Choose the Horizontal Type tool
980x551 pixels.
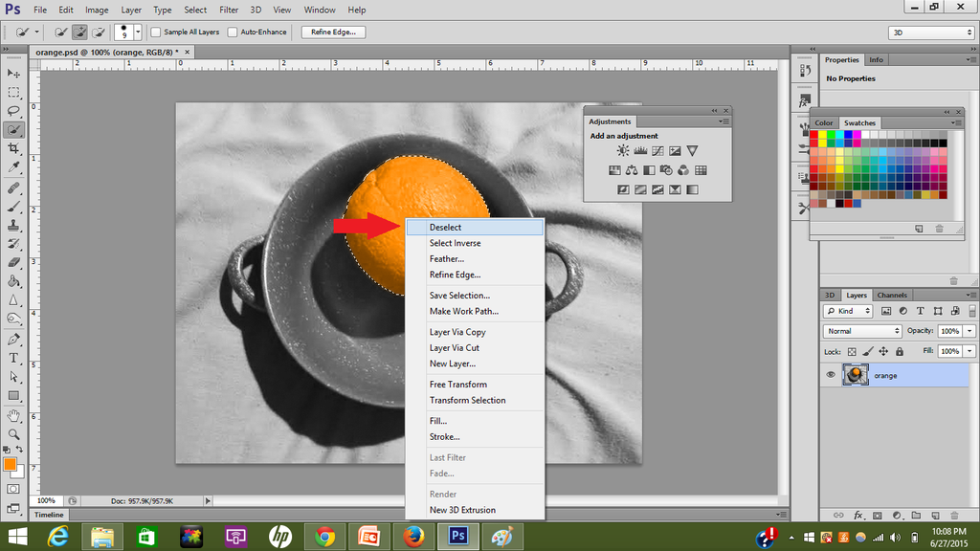(14, 358)
